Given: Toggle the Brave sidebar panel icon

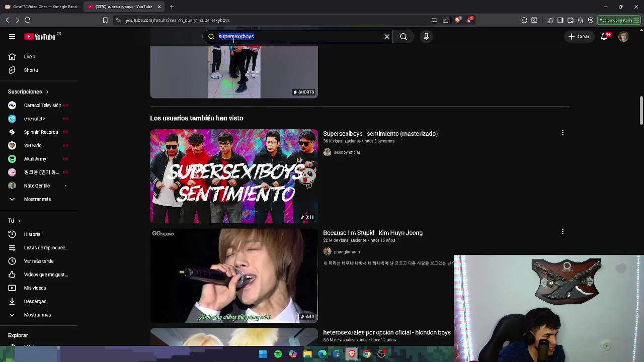Looking at the screenshot, I should [560, 20].
